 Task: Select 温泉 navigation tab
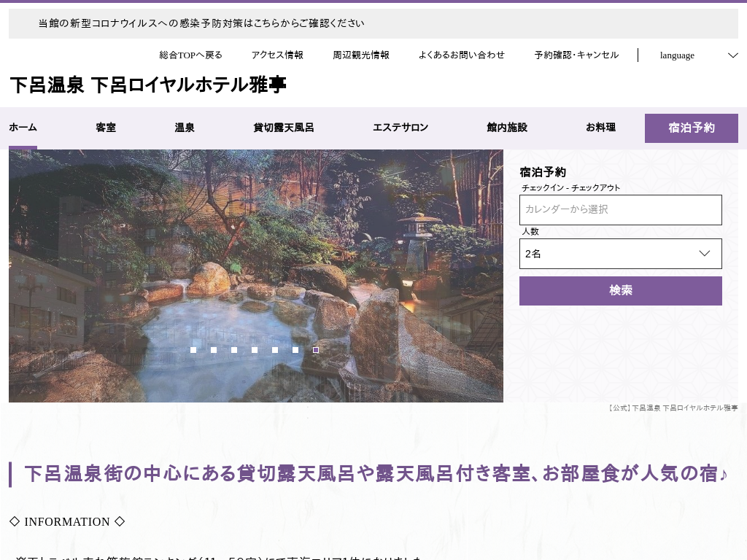click(185, 128)
